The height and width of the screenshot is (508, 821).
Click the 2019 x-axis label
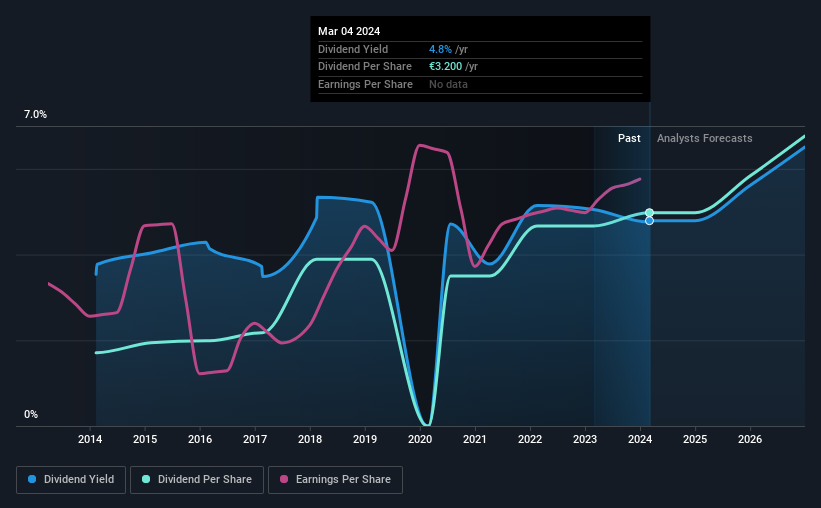365,439
